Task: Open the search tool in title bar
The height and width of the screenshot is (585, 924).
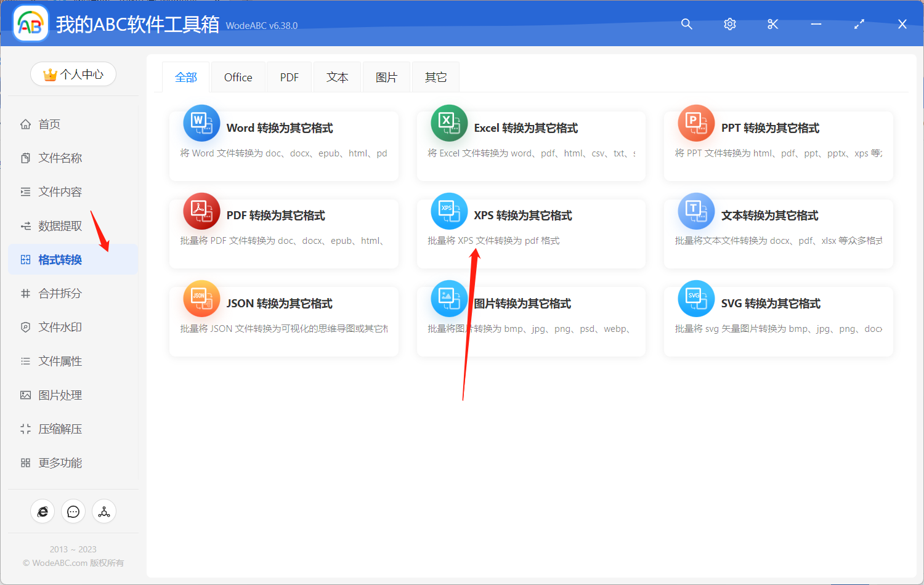Action: point(686,24)
